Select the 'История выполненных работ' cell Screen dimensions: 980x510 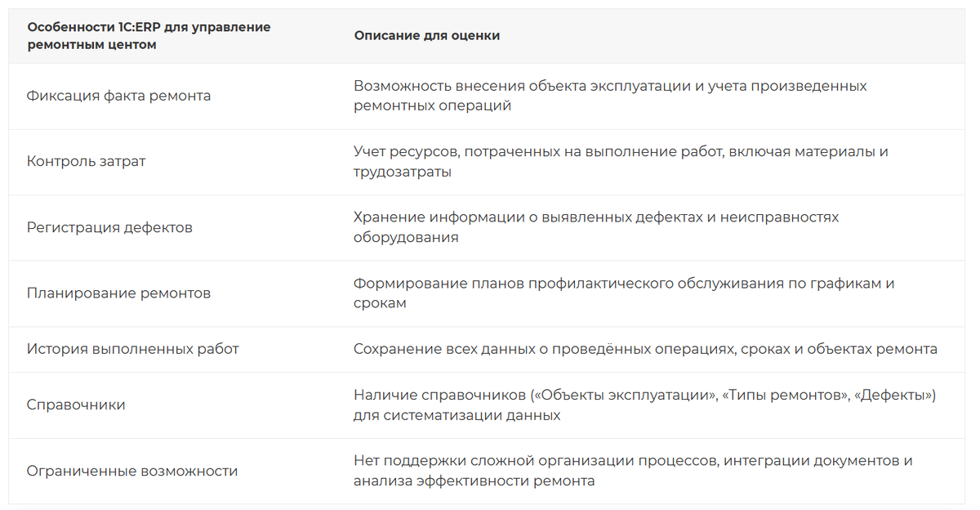point(133,349)
